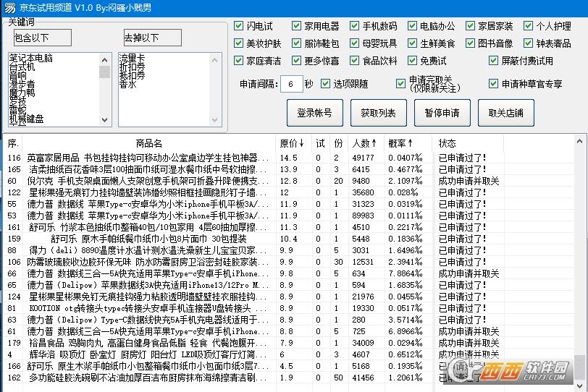Click price 14.5 cell
Image resolution: width=588 pixels, height=392 pixels.
(288, 158)
